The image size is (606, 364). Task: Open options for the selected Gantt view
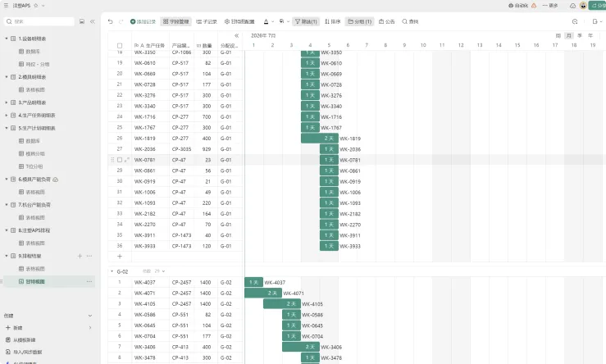pyautogui.click(x=89, y=282)
